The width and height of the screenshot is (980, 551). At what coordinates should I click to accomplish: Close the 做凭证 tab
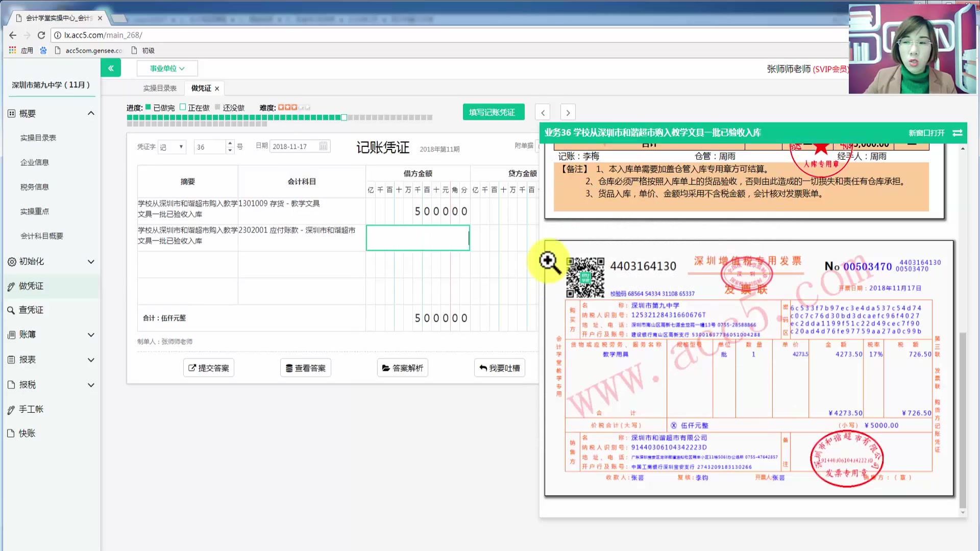217,88
